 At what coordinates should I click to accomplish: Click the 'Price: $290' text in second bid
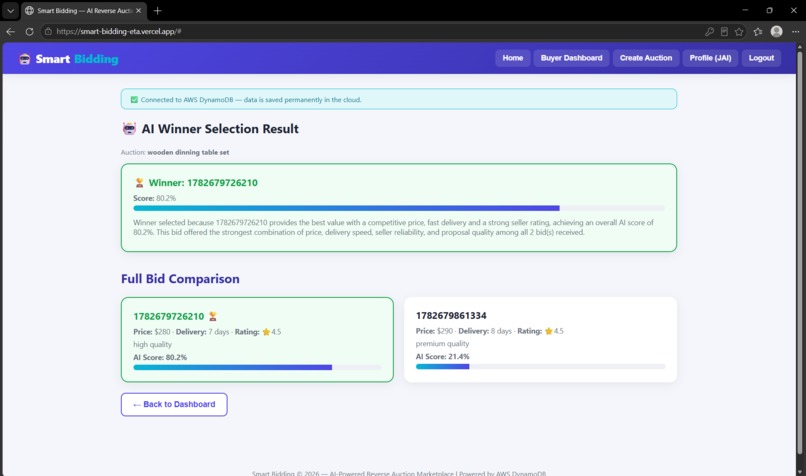(434, 331)
